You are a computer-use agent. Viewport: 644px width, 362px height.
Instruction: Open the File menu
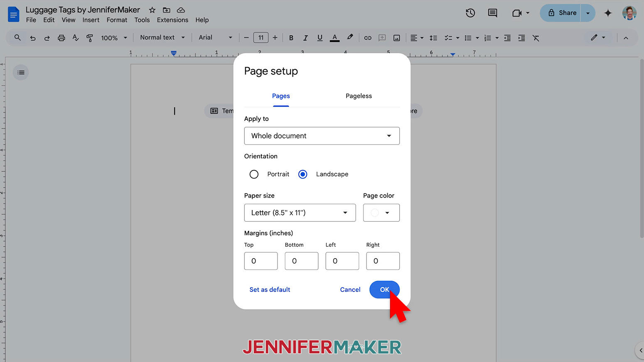click(31, 20)
